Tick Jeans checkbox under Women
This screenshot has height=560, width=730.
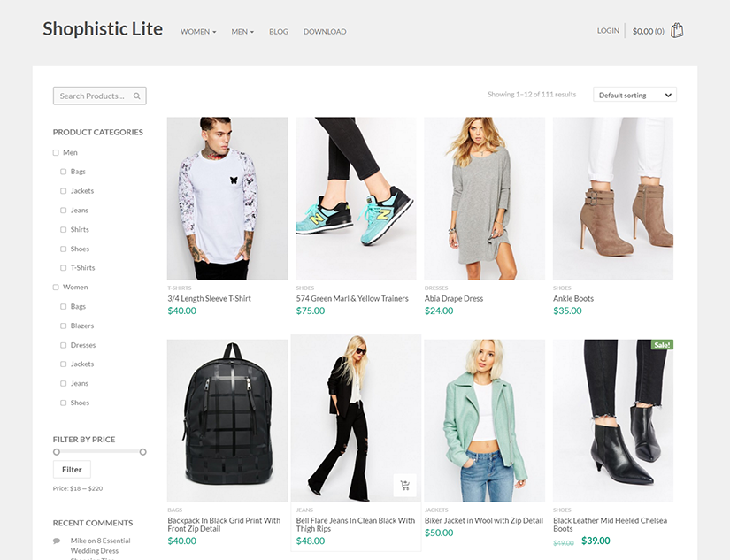tap(64, 384)
